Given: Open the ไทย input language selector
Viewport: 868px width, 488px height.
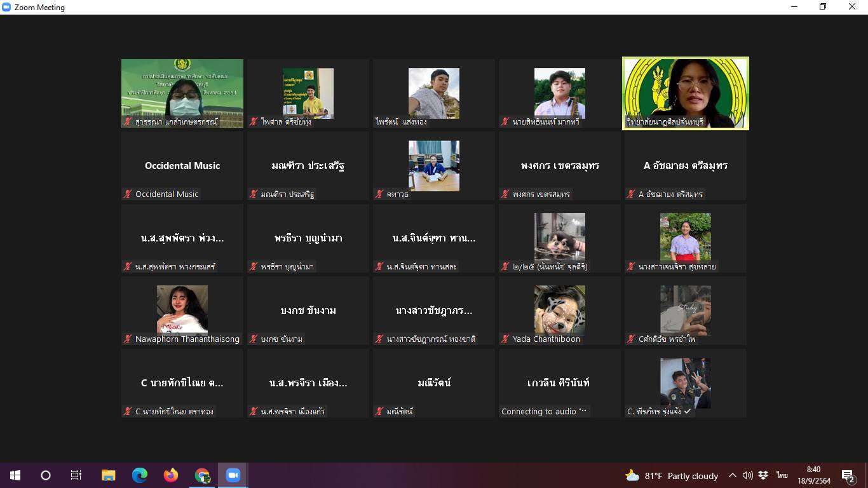Looking at the screenshot, I should tap(782, 475).
